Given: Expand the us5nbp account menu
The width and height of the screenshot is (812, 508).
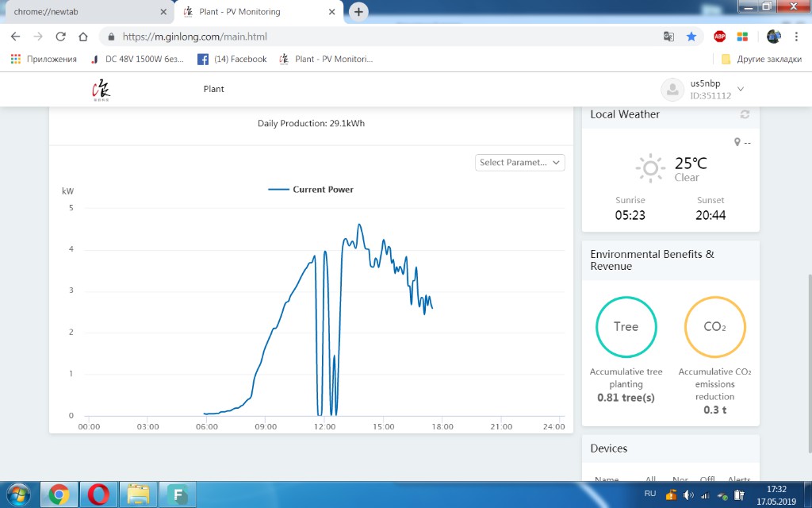Looking at the screenshot, I should 740,89.
